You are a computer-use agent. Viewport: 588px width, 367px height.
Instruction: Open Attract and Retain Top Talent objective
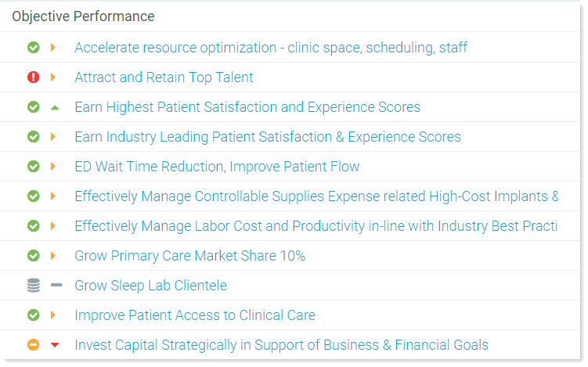[x=164, y=77]
